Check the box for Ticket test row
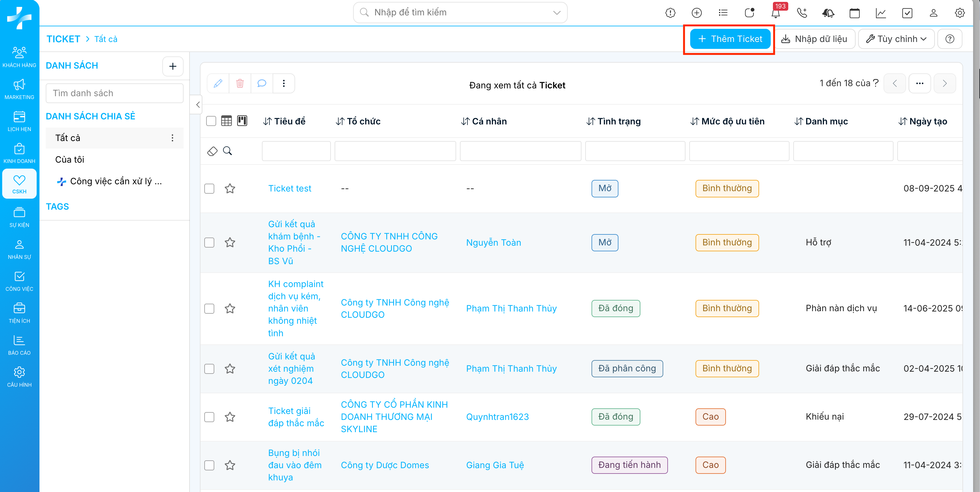Viewport: 980px width, 492px height. [209, 189]
